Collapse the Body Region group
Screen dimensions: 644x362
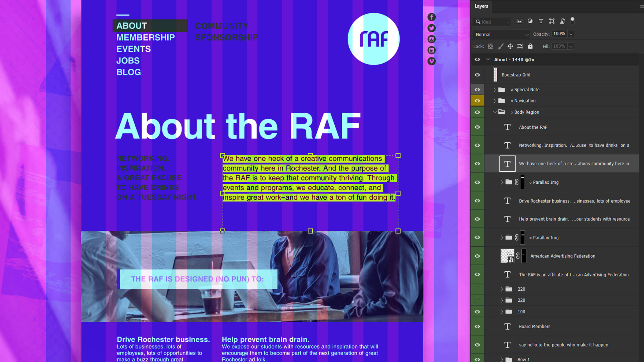click(495, 112)
